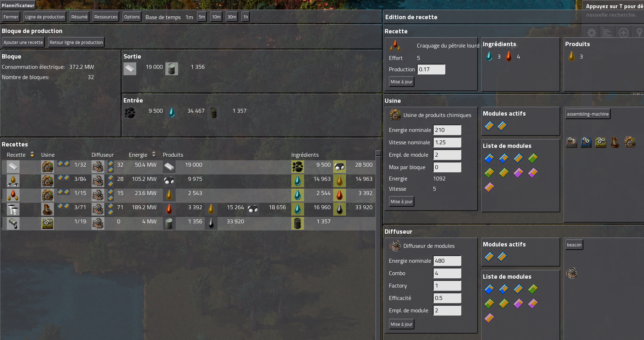Viewport: 644px width, 340px height.
Task: Click the chemical plant icon in the 1/32 row
Action: (48, 167)
